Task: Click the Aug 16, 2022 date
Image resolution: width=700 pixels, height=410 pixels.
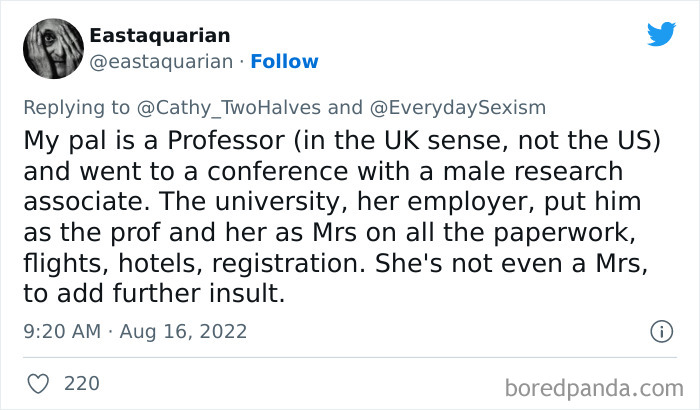Action: click(184, 331)
